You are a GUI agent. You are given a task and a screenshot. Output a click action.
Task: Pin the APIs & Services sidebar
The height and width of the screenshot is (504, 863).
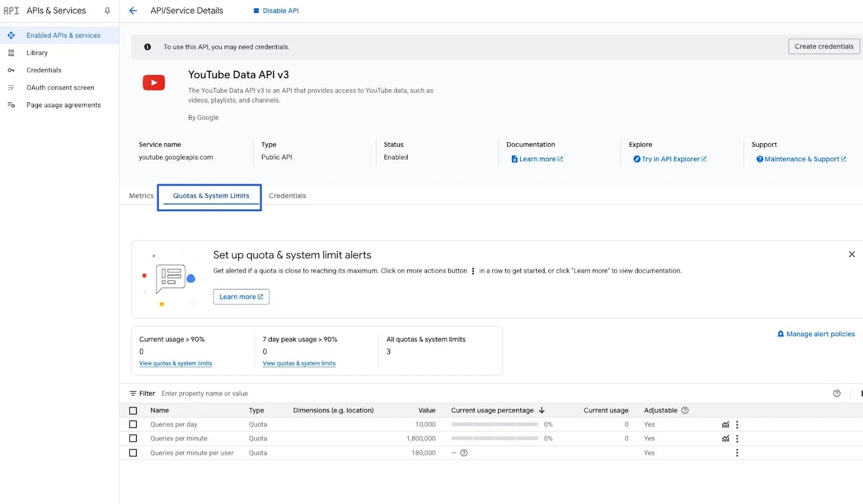[107, 11]
